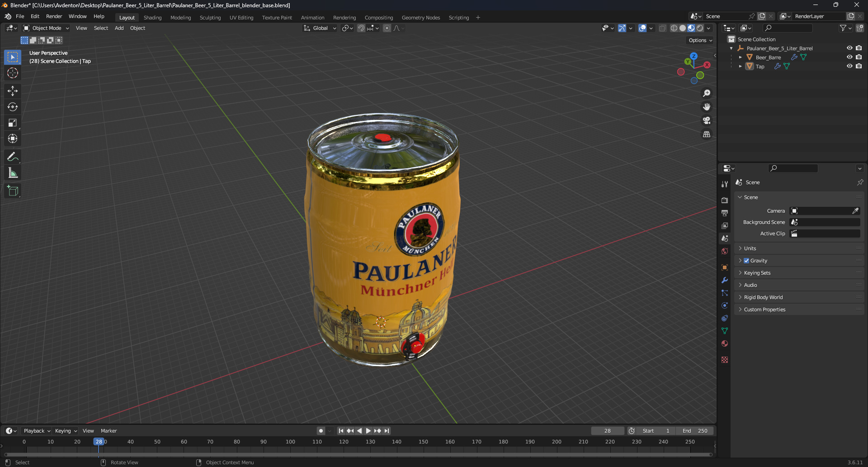Viewport: 868px width, 467px height.
Task: Open the Object Data properties tab
Action: coord(725,331)
